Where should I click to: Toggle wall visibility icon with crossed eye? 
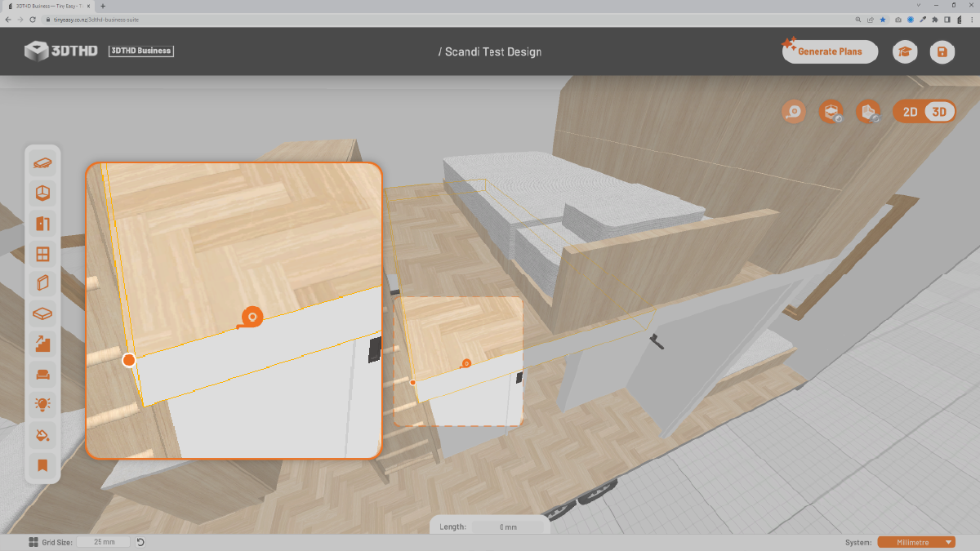click(869, 112)
